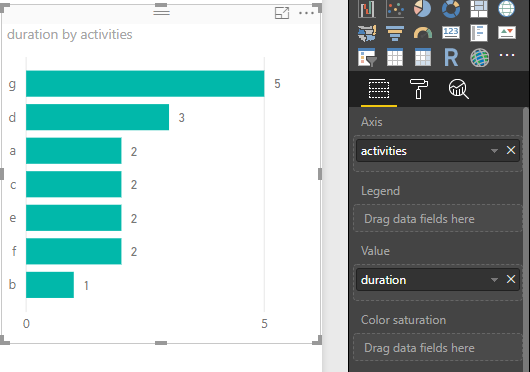Remove the duration field from Value
This screenshot has width=530, height=372.
[511, 279]
